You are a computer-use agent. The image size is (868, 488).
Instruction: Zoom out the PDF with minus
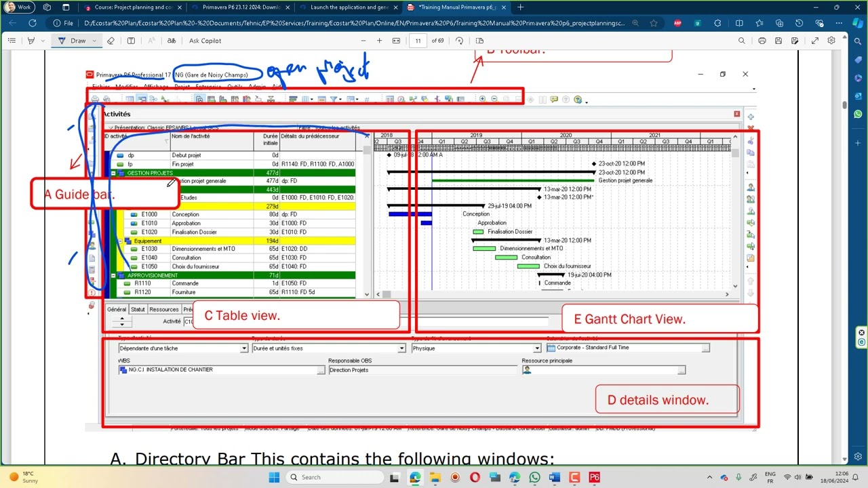click(x=363, y=41)
